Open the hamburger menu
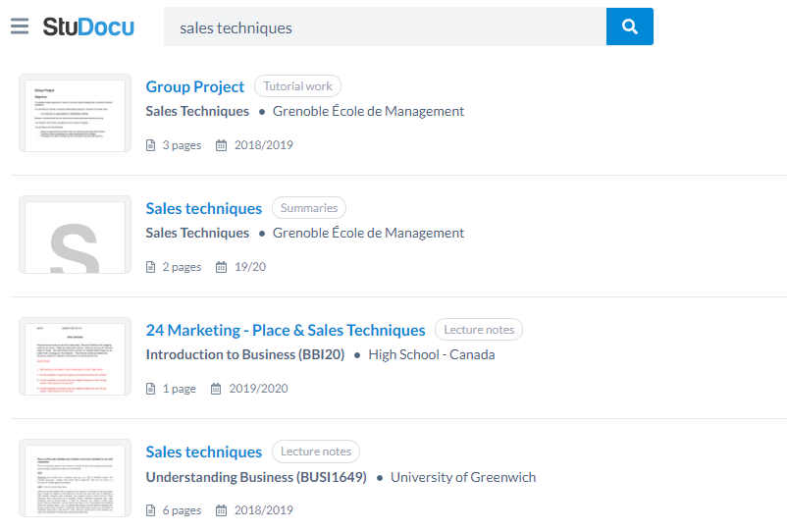Viewport: 787px width, 532px height. 20,27
